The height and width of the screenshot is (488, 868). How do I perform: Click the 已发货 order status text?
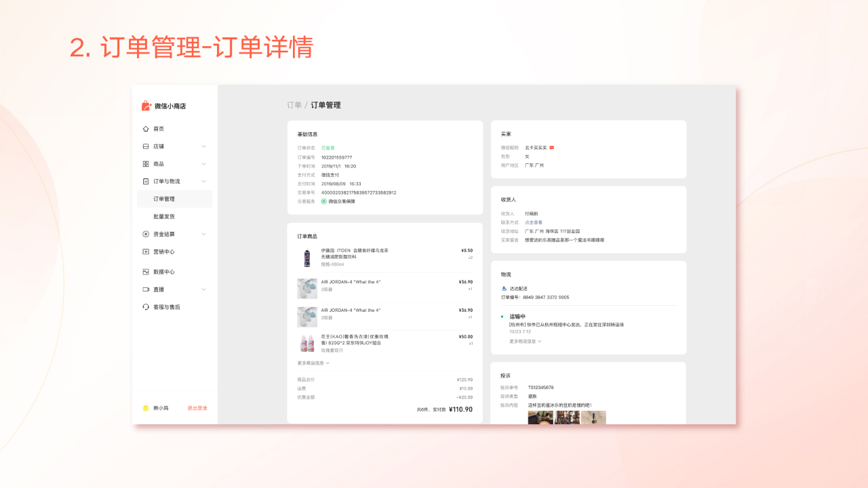328,148
